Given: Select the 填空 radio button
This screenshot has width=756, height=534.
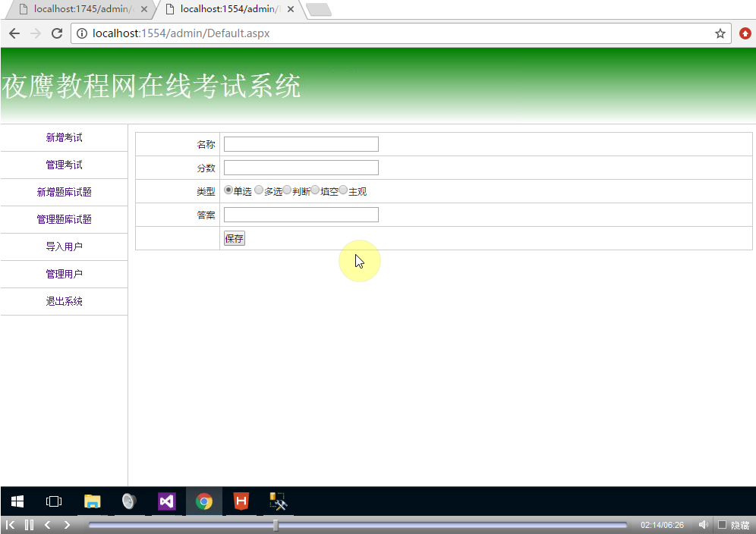Looking at the screenshot, I should pos(315,190).
